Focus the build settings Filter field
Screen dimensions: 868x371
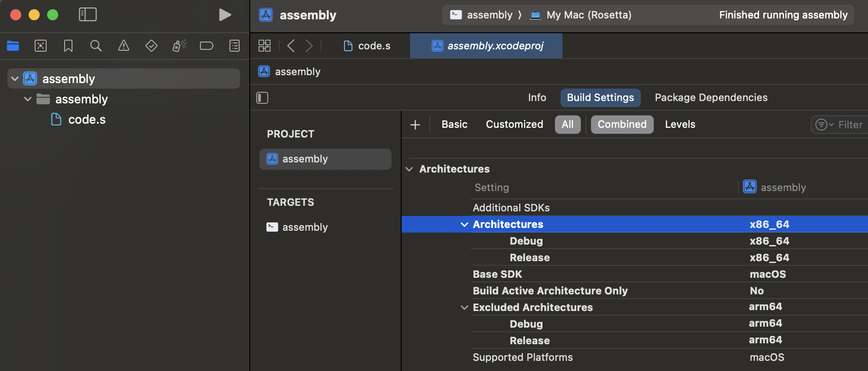click(x=839, y=125)
